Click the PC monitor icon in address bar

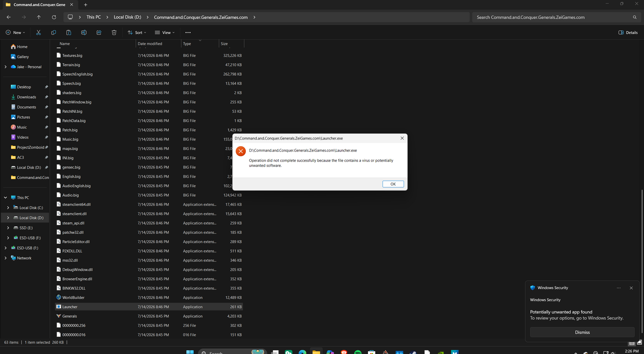pyautogui.click(x=70, y=17)
